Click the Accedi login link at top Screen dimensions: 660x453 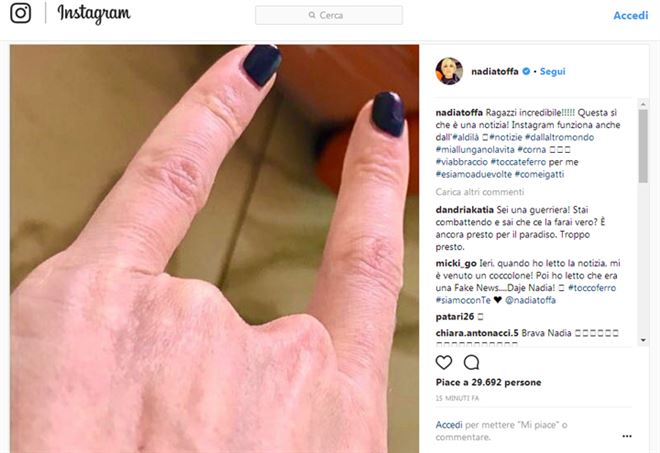(x=631, y=16)
